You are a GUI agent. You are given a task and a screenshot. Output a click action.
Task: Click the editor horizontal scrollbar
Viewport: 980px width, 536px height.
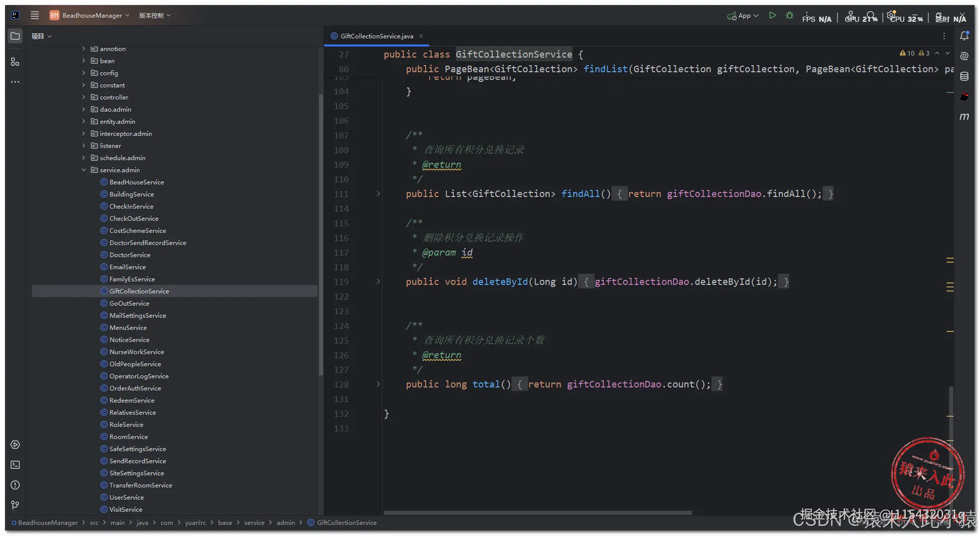538,513
